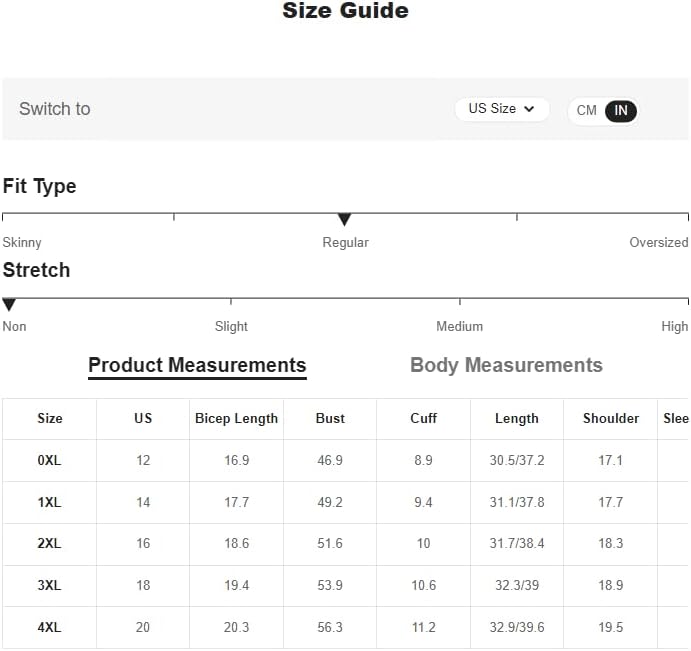Select the Product Measurements tab
Viewport: 691px width, 651px height.
pos(197,366)
